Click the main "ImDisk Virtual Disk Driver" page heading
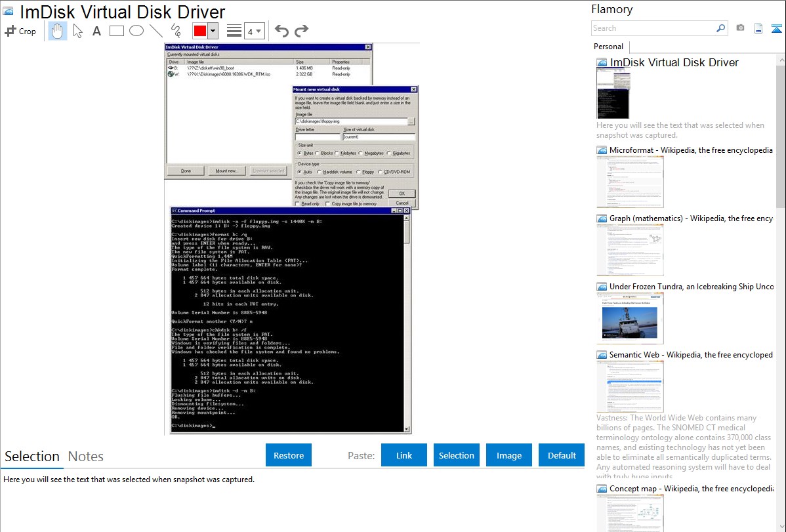786x532 pixels. [x=122, y=12]
